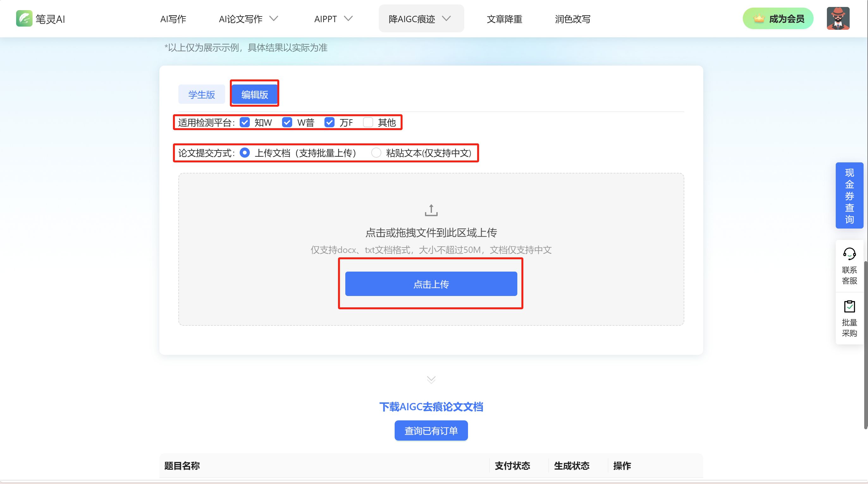Screen dimensions: 868x484
Task: Click the 查询已有订单 button
Action: 431,431
